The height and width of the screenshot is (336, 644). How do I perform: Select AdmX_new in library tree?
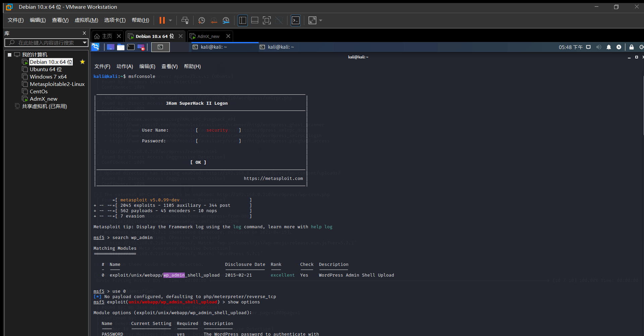[x=43, y=99]
